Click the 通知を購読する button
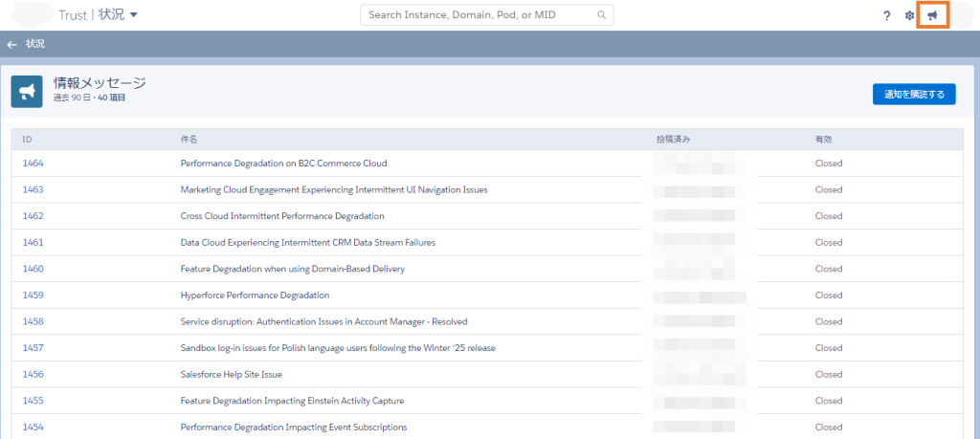 [x=913, y=94]
